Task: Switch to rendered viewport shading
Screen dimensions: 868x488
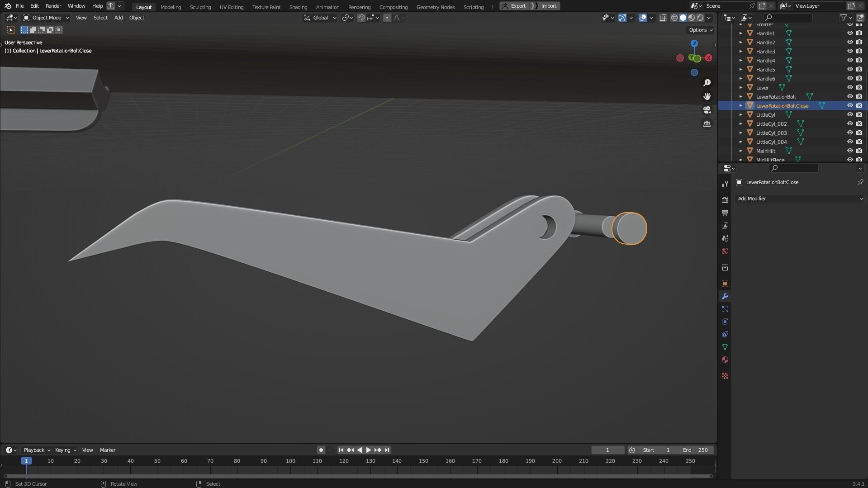Action: coord(700,18)
